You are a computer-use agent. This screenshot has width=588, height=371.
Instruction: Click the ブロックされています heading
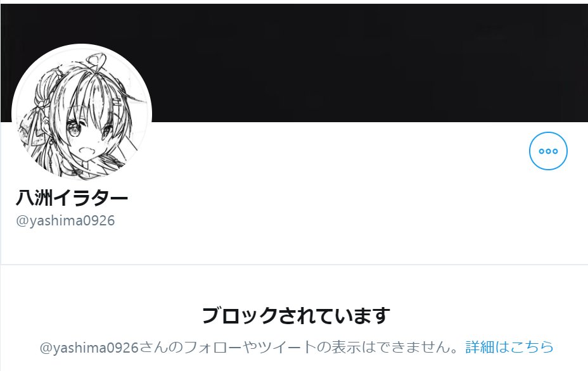pyautogui.click(x=296, y=315)
